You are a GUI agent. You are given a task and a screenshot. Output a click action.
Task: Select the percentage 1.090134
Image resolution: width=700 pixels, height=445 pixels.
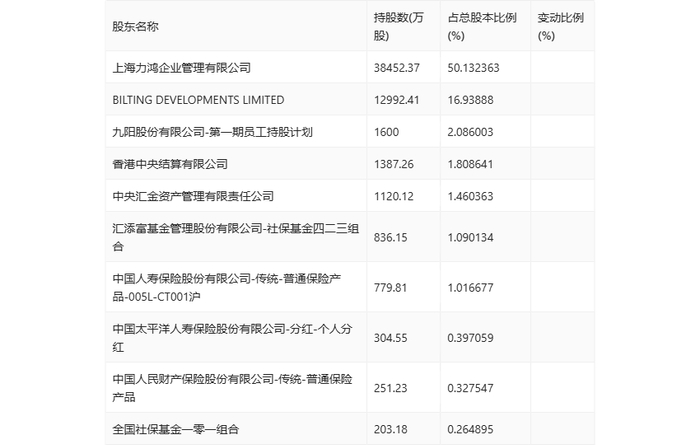coord(471,237)
